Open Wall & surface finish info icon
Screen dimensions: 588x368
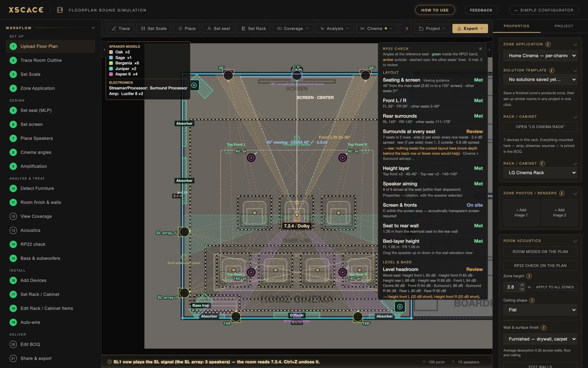click(x=543, y=328)
